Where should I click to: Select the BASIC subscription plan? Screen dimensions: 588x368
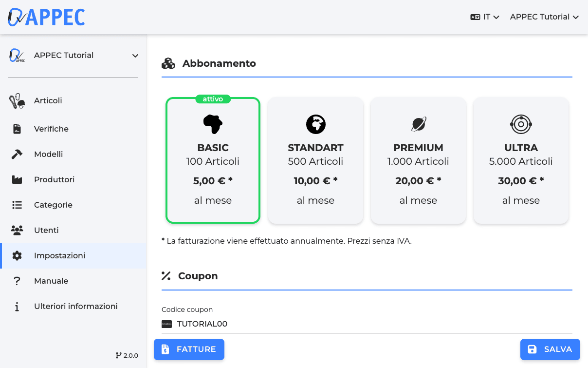213,161
